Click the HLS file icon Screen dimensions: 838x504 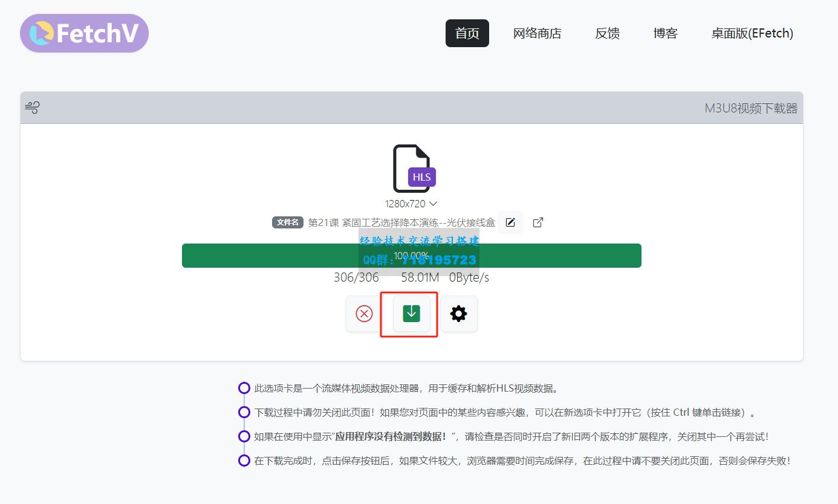tap(414, 169)
